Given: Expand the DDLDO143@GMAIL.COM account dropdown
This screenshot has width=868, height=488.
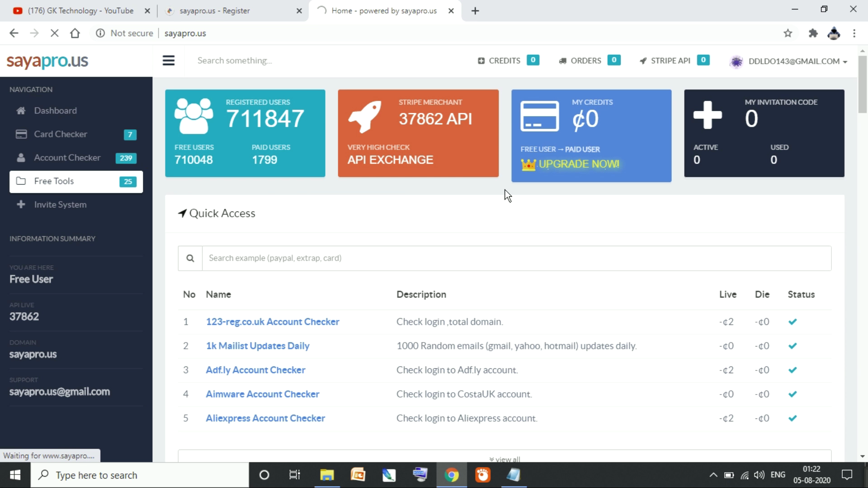Looking at the screenshot, I should [797, 61].
